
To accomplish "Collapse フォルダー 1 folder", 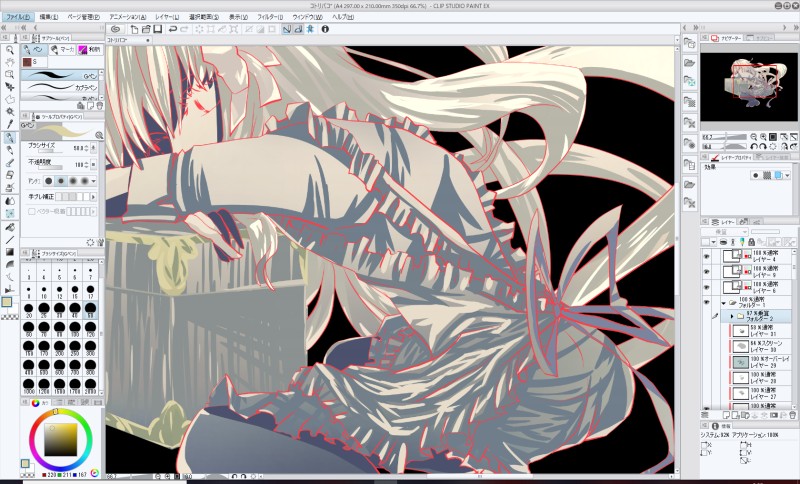I will pos(723,303).
